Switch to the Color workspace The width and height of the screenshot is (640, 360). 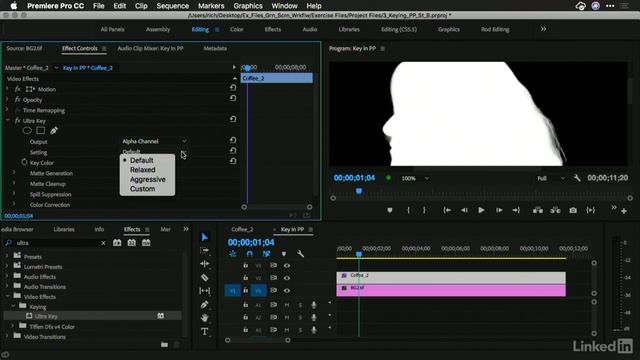[236, 29]
